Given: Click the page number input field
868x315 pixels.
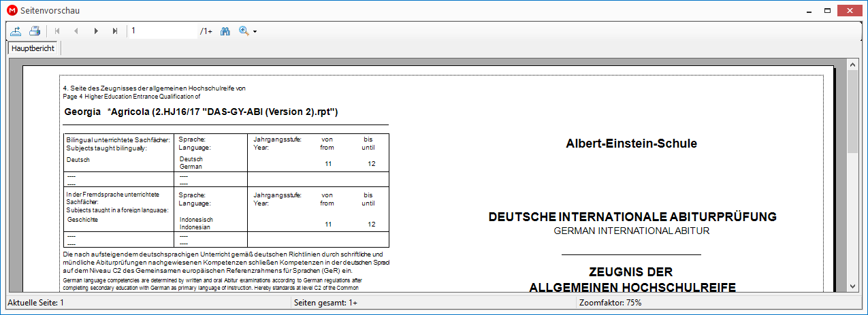Looking at the screenshot, I should click(x=163, y=31).
